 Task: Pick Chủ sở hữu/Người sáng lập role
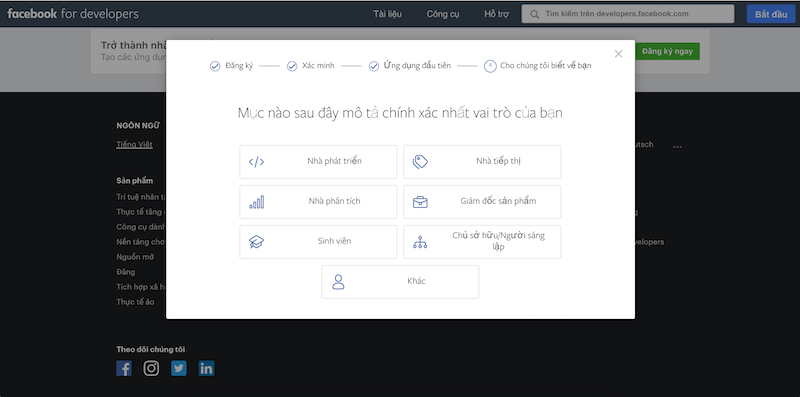pyautogui.click(x=482, y=242)
